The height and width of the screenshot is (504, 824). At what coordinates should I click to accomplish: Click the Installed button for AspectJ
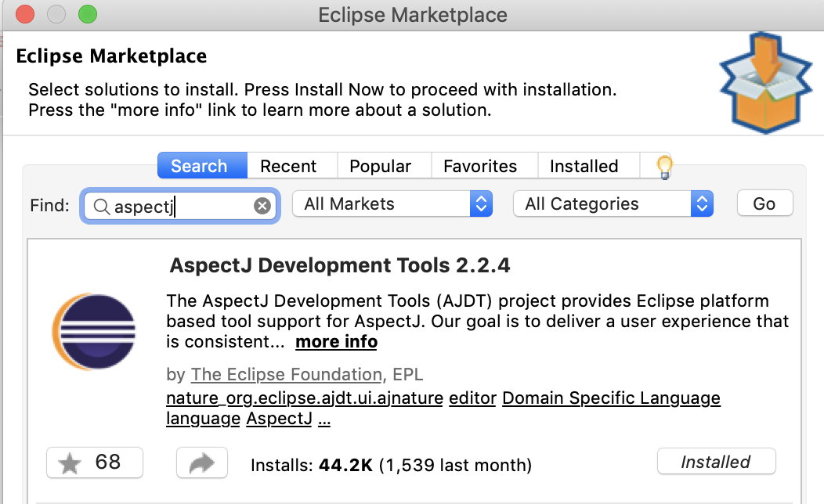click(x=715, y=462)
